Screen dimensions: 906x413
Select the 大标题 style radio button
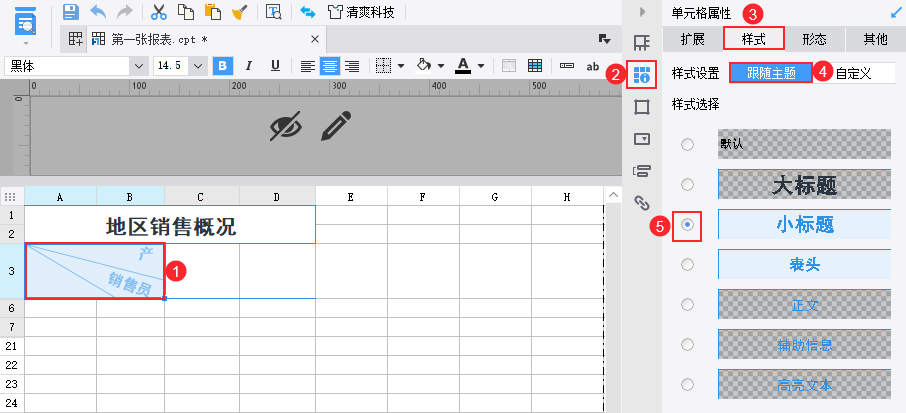pos(687,185)
